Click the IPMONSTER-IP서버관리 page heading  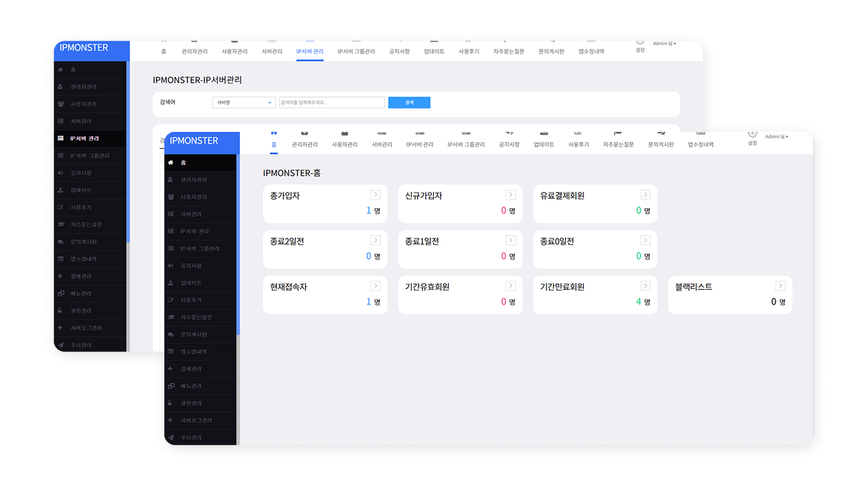pyautogui.click(x=197, y=80)
